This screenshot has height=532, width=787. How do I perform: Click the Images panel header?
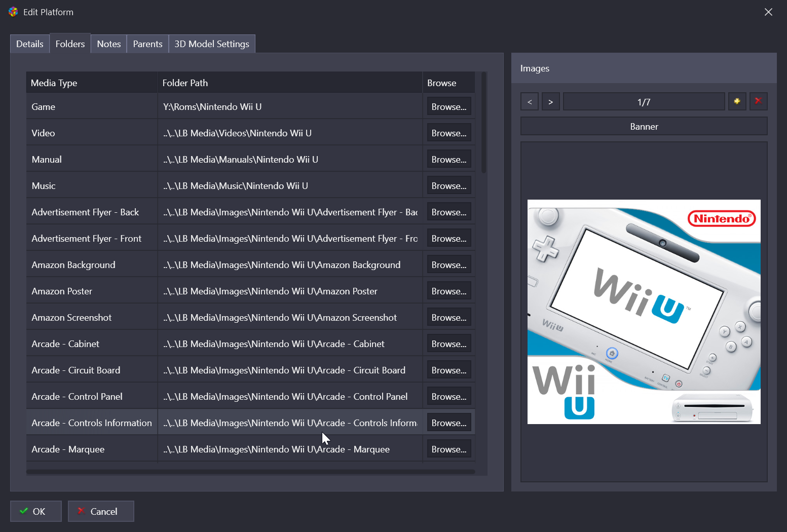coord(644,68)
